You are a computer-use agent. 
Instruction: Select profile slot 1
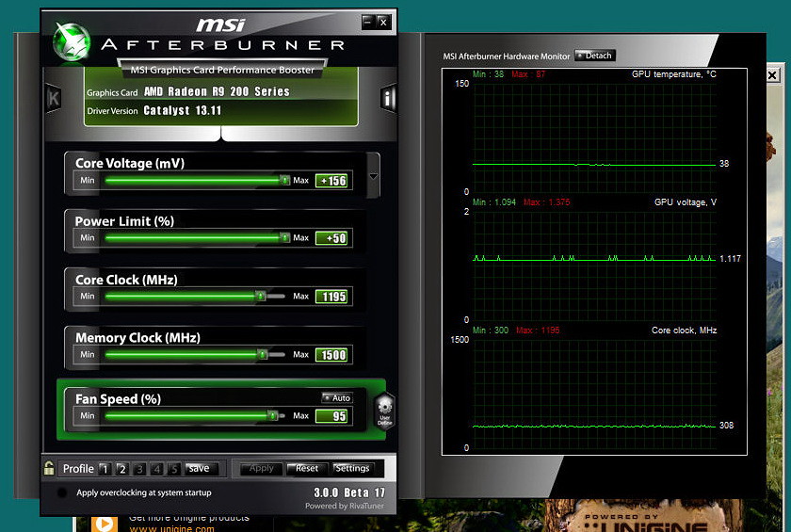tap(105, 469)
